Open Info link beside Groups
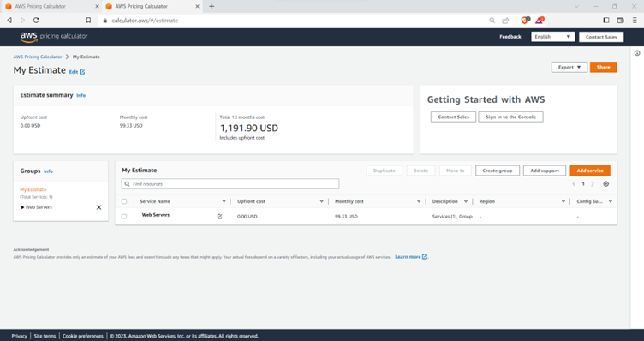Image resolution: width=644 pixels, height=341 pixels. (x=48, y=171)
